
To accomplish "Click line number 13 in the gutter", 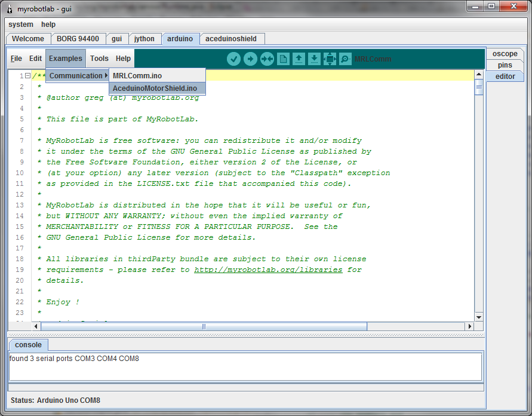I will tap(20, 205).
